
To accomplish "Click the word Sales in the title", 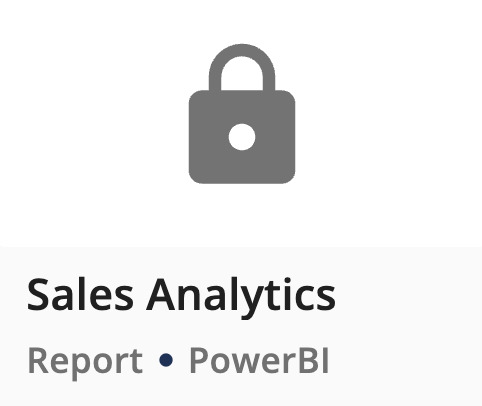I will click(x=80, y=295).
